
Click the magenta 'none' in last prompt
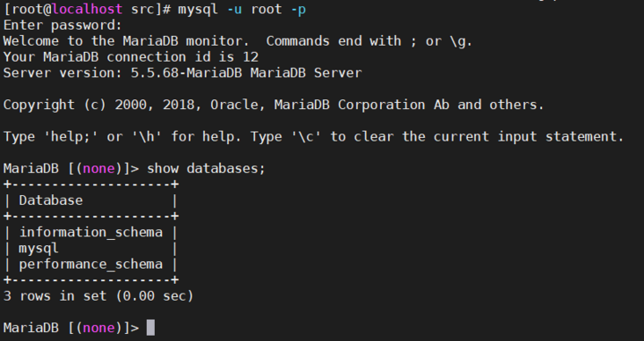click(x=99, y=328)
